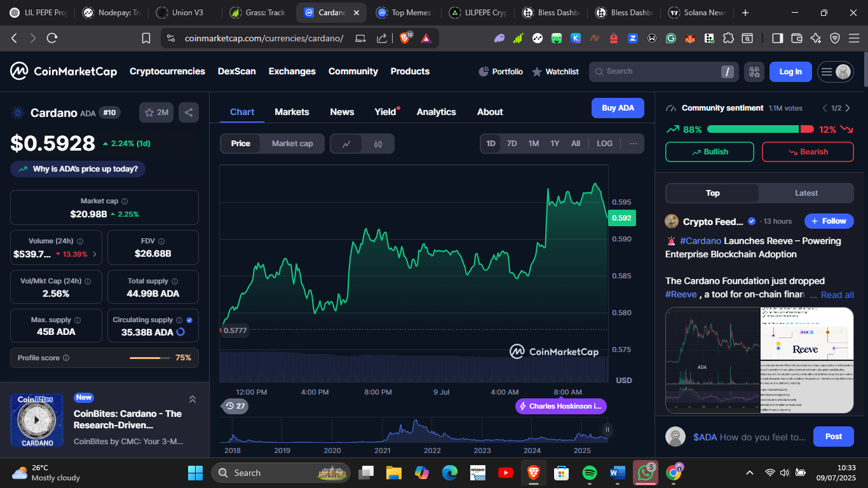Toggle browser sidebar panel icon
Viewport: 868px width, 488px height.
pyautogui.click(x=778, y=38)
